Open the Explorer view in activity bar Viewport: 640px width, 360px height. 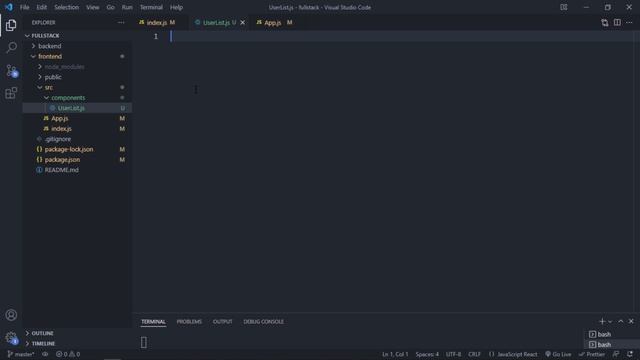(11, 25)
